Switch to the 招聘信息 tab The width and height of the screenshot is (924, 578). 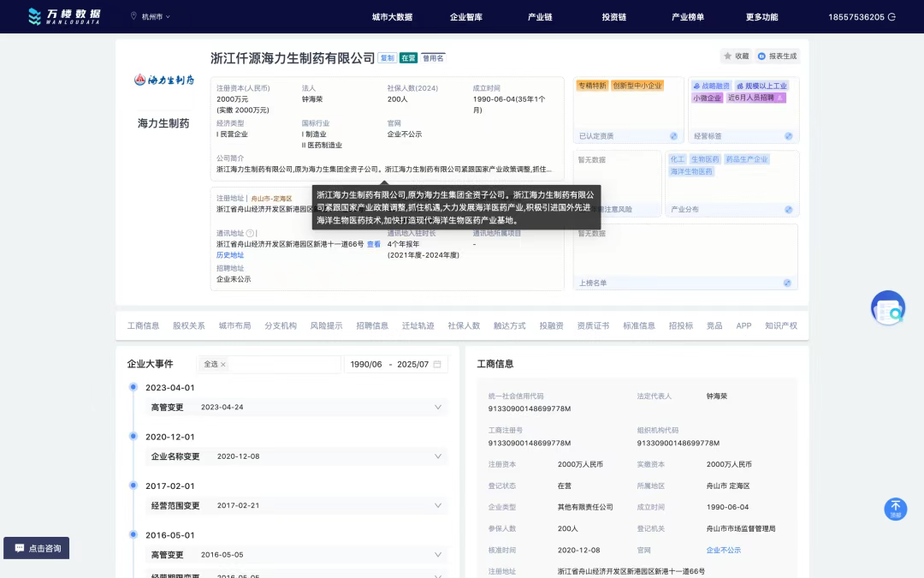[372, 325]
